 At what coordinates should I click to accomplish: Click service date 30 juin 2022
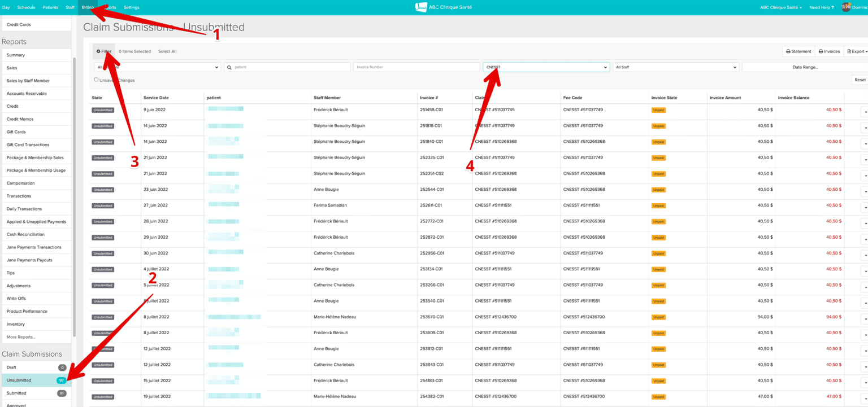point(156,253)
